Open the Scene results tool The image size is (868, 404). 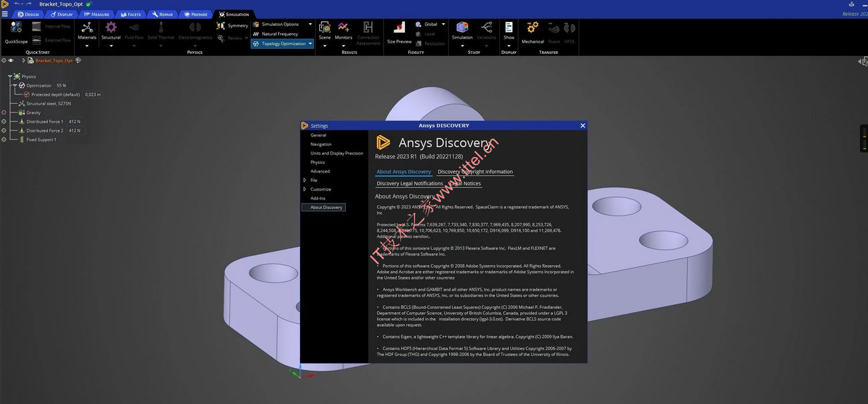[x=325, y=31]
